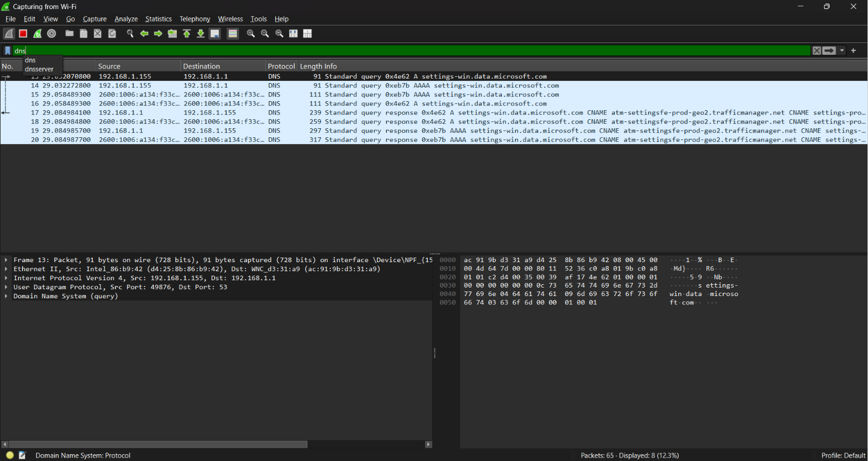Click the layout grid icon after resize columns
The width and height of the screenshot is (868, 461).
pyautogui.click(x=307, y=34)
